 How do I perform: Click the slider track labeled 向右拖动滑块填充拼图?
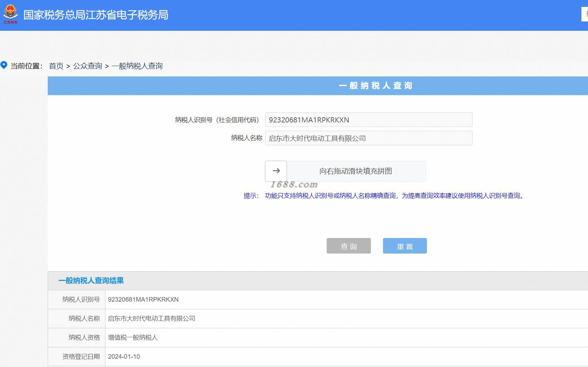click(356, 171)
